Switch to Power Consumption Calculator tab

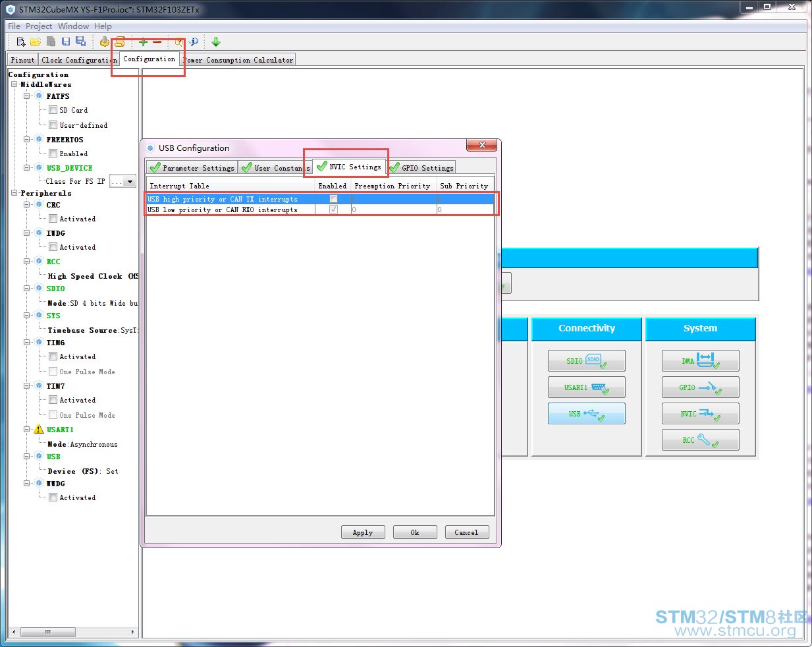[238, 60]
